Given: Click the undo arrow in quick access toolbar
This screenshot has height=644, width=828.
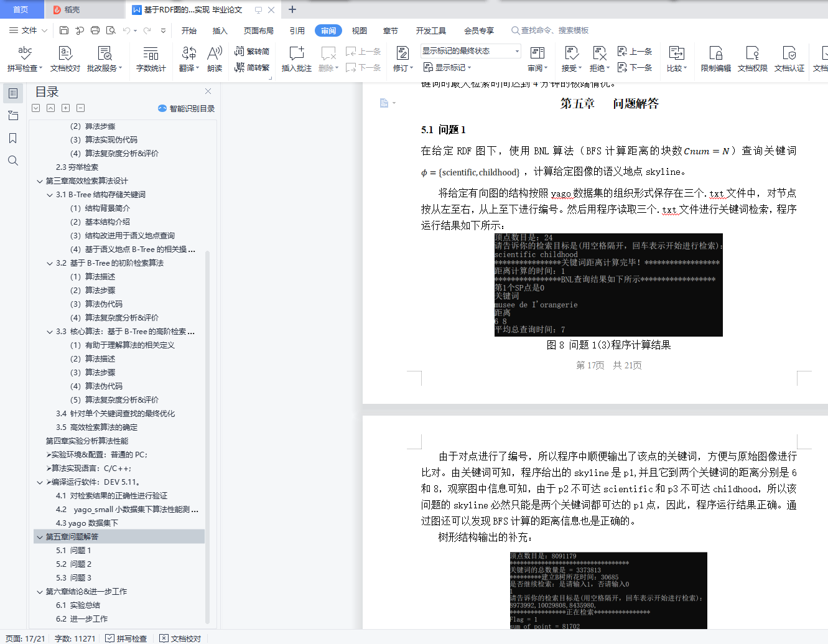Looking at the screenshot, I should (x=126, y=30).
